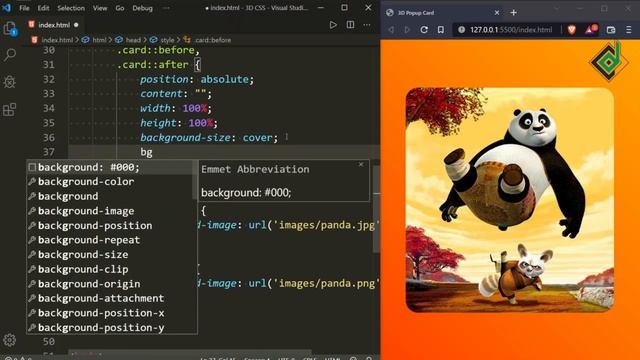Open Brave Rewards triangle icon

591,29
